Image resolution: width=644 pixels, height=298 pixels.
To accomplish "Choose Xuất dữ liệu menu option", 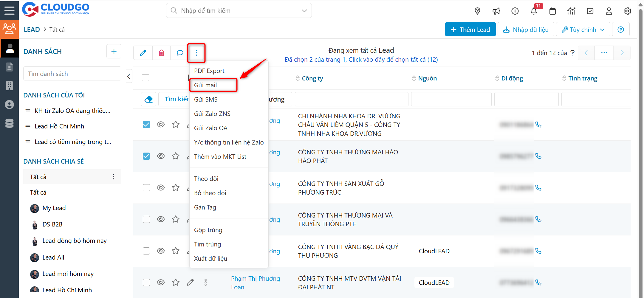I will coord(210,259).
